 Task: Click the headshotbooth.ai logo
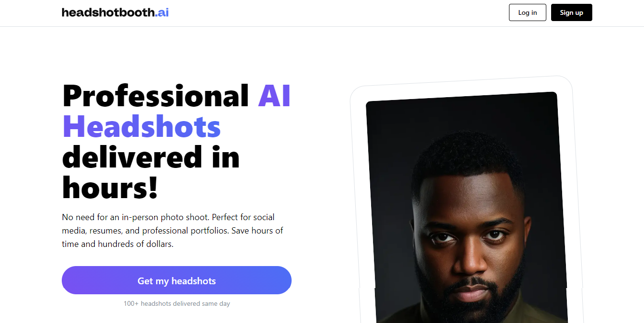(115, 12)
